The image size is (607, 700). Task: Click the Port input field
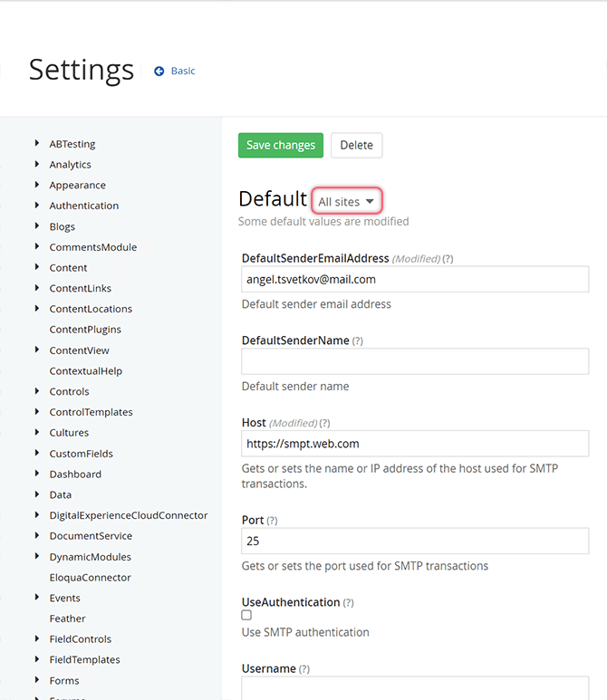click(415, 542)
